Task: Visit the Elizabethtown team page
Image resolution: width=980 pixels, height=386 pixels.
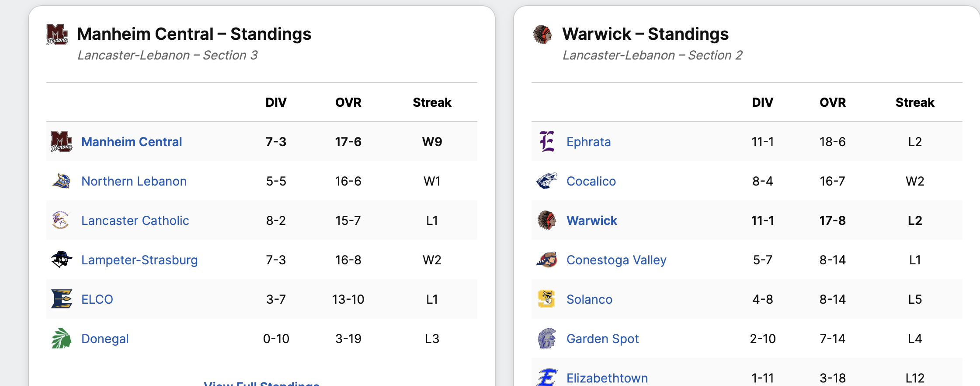Action: (x=607, y=378)
